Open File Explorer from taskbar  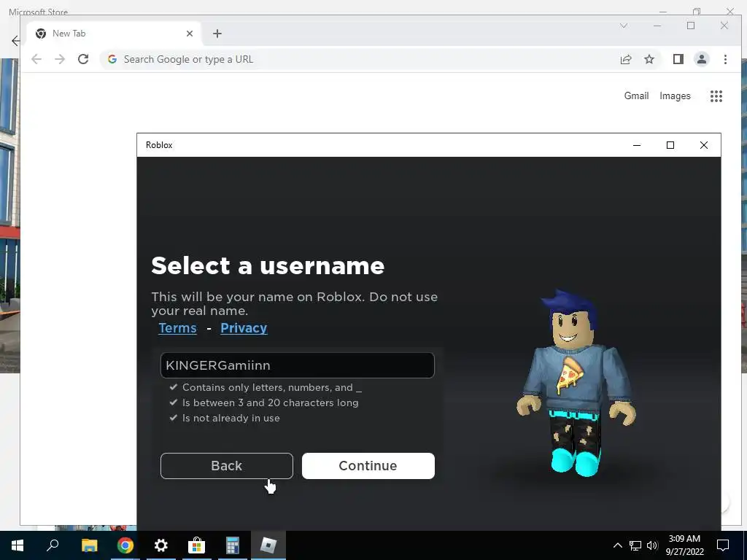[x=89, y=545]
